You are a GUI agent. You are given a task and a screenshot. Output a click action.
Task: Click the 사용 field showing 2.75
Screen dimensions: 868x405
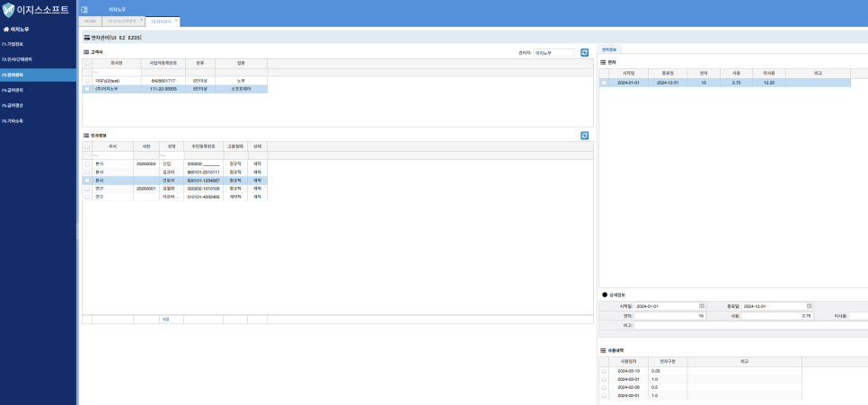(x=777, y=316)
